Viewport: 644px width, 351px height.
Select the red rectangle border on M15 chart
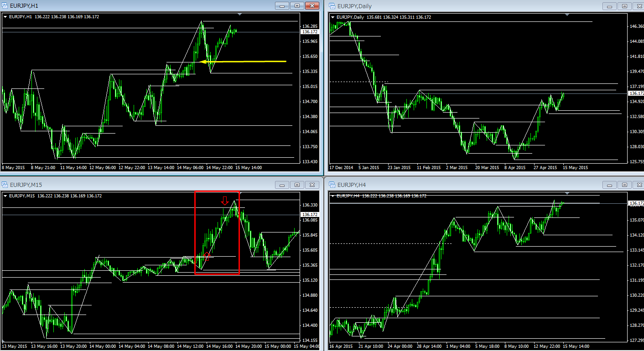click(195, 232)
